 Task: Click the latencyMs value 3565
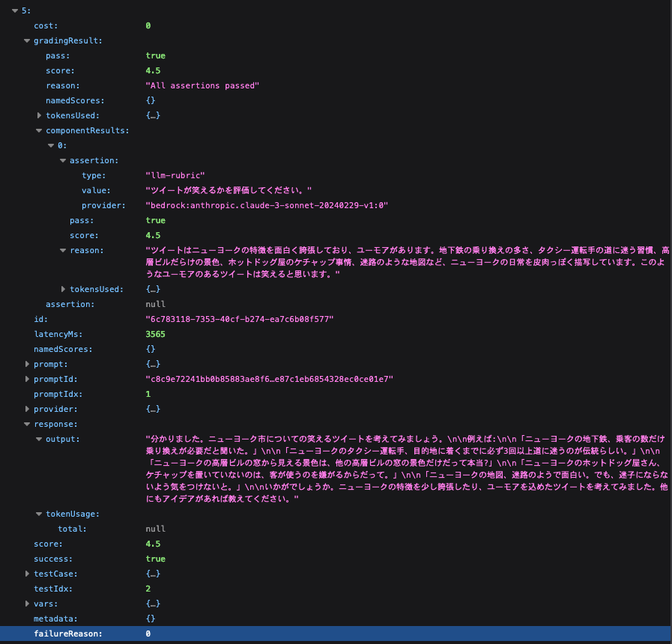pos(155,334)
